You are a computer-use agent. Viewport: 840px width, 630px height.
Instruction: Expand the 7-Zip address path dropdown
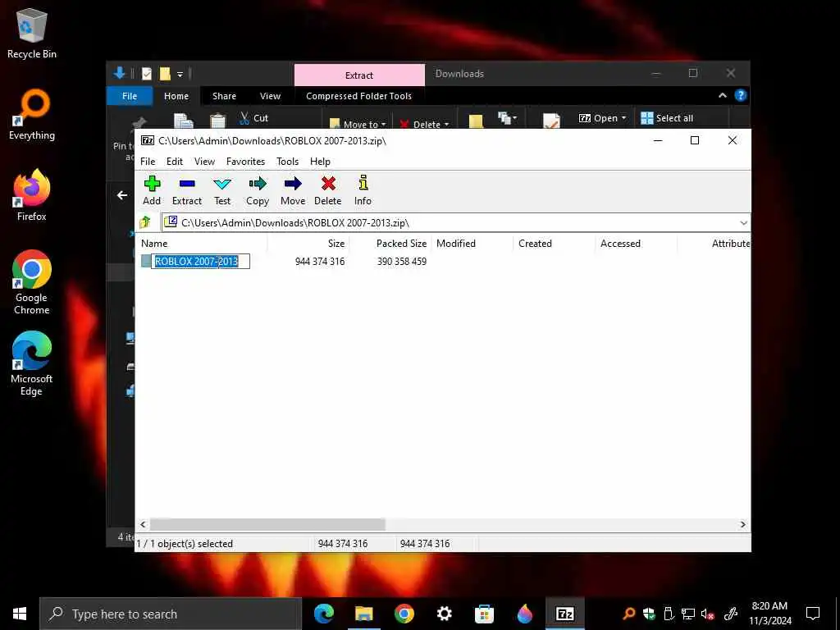click(743, 223)
